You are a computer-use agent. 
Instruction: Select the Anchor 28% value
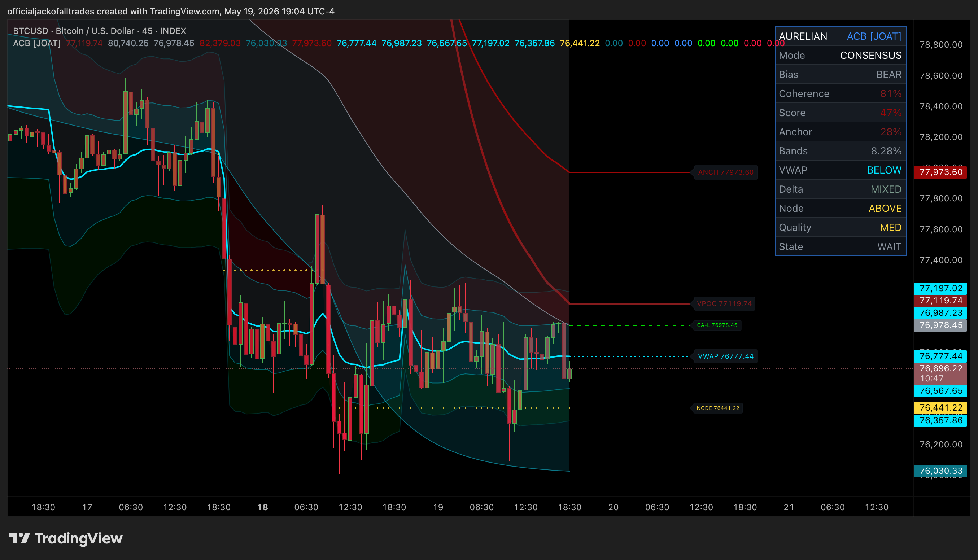tap(871, 132)
